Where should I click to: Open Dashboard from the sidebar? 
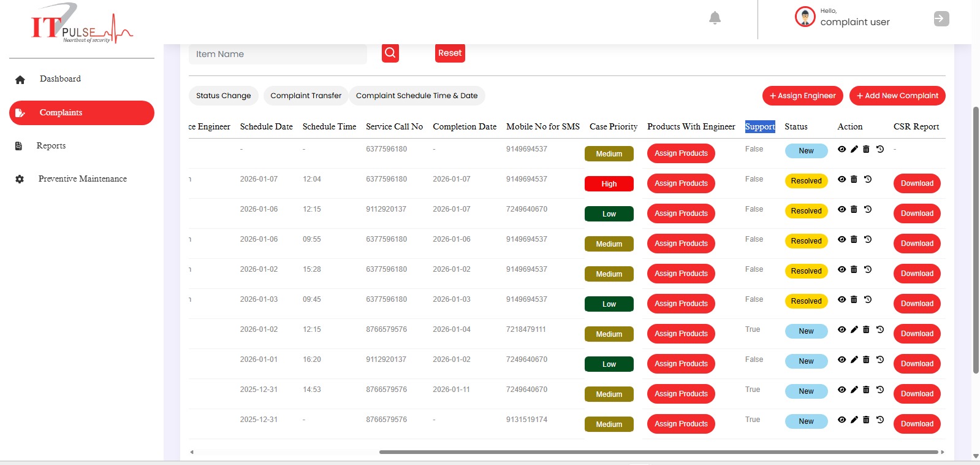click(60, 79)
